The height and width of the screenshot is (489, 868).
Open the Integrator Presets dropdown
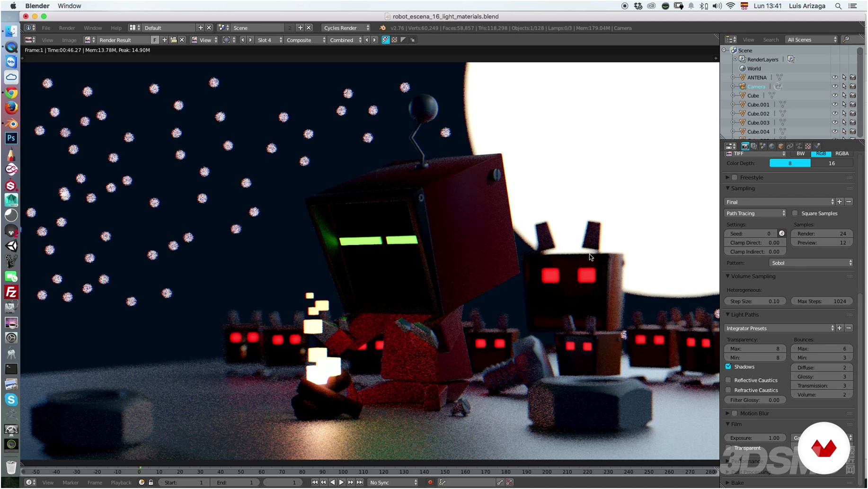779,328
